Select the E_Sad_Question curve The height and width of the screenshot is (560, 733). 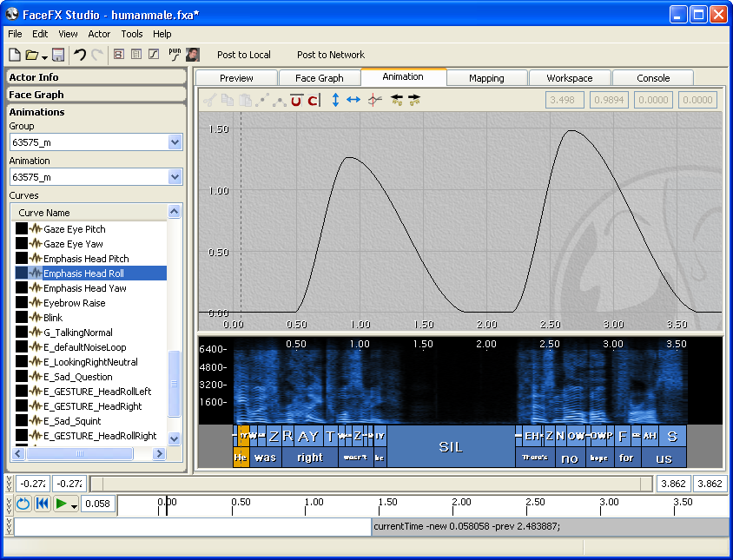(78, 377)
